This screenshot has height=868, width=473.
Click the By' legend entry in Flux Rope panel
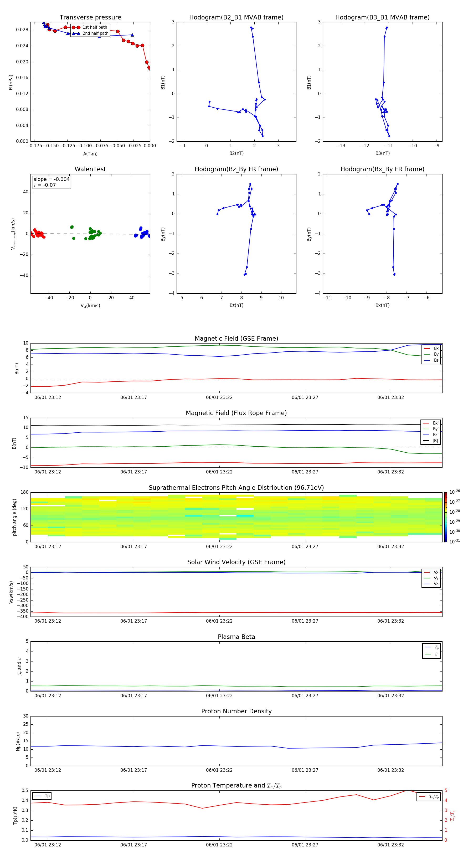coord(431,429)
